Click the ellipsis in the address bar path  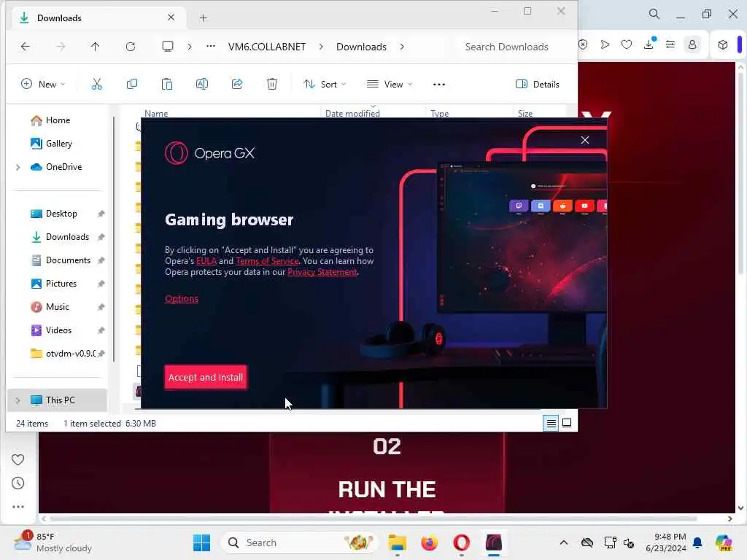211,46
